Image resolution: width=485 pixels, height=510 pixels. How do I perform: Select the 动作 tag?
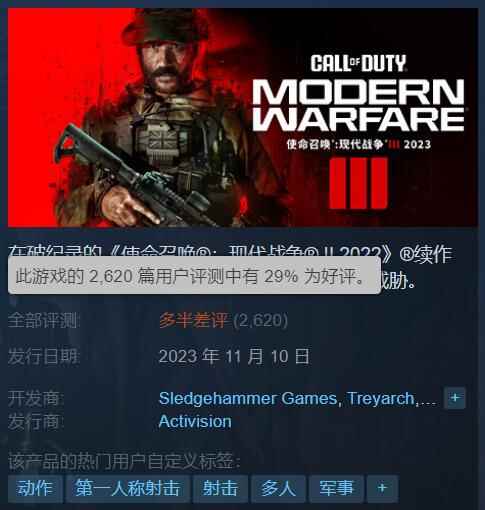click(35, 488)
